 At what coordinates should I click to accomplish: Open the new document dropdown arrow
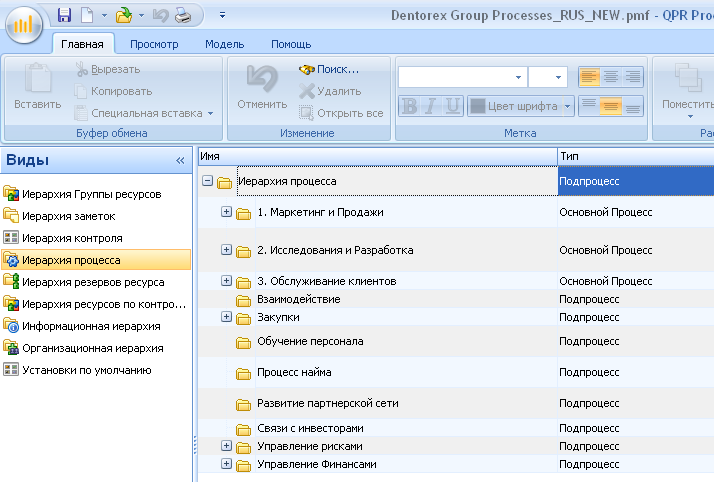click(x=104, y=15)
